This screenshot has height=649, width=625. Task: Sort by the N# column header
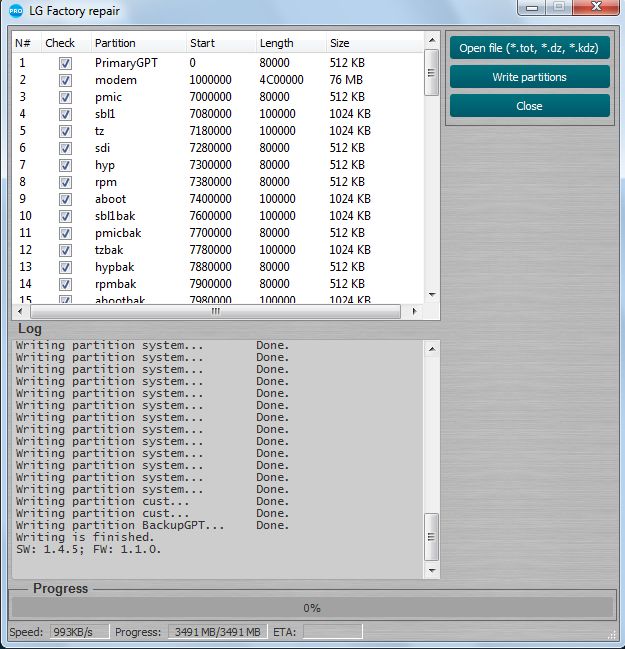point(26,43)
